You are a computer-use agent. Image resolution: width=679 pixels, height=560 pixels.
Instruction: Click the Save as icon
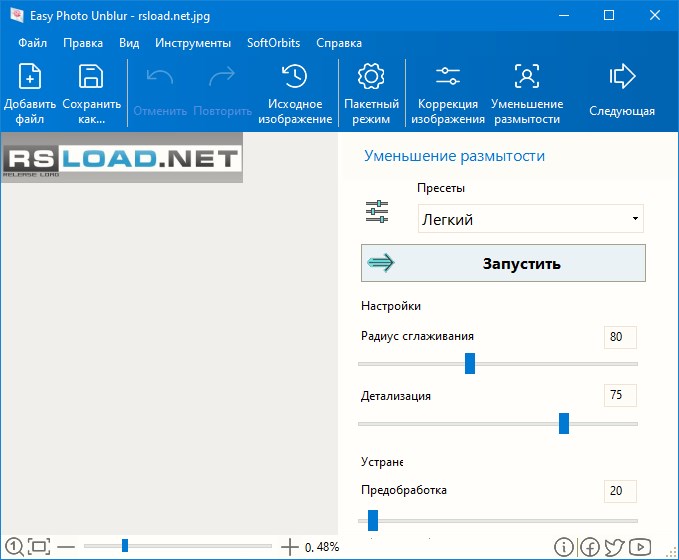pos(91,77)
